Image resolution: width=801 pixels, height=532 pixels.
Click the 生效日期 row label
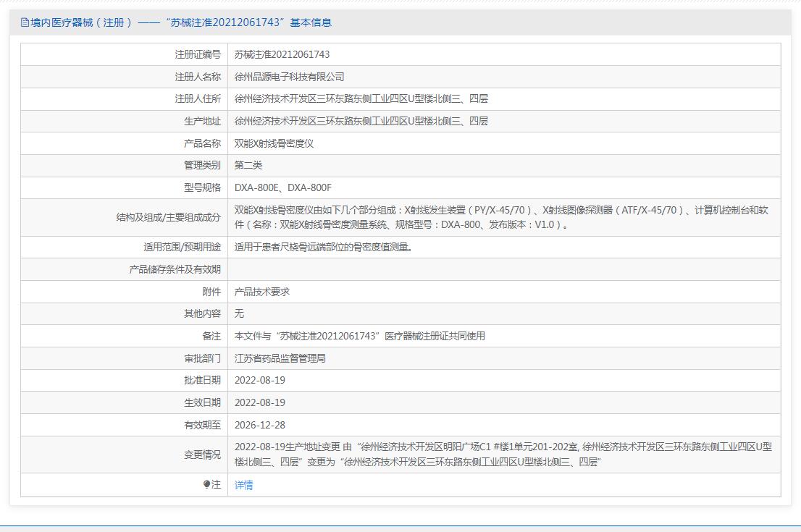pos(202,403)
